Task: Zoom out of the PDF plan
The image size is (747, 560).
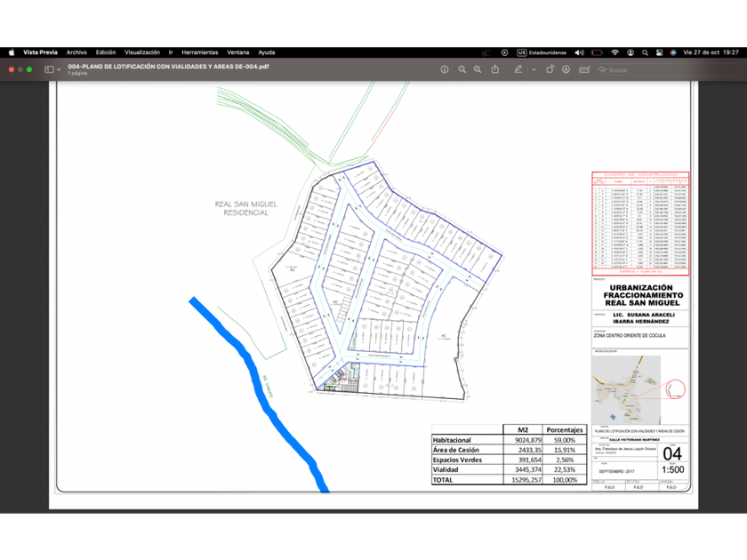Action: click(x=462, y=69)
